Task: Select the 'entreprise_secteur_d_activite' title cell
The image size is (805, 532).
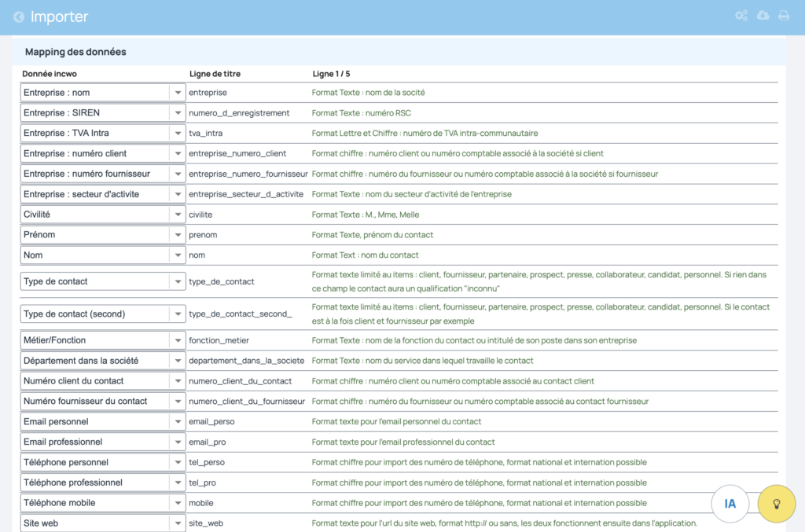Action: click(x=246, y=194)
